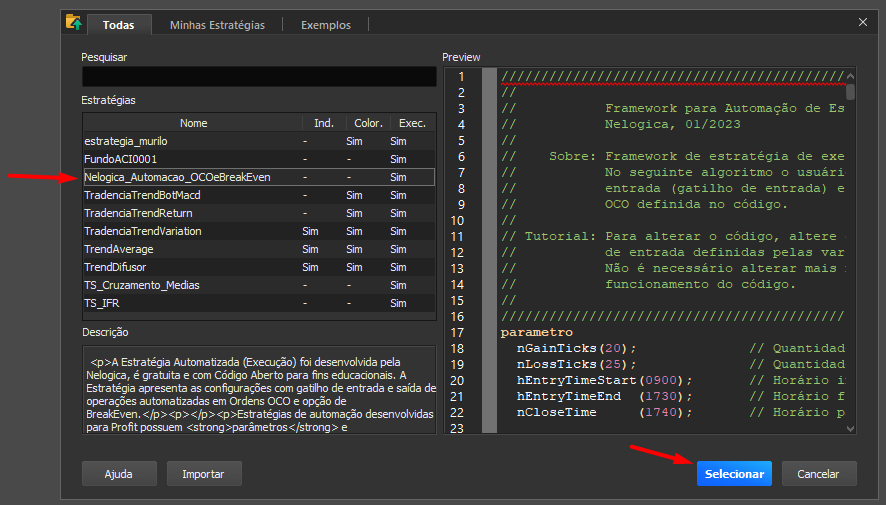Click the 'parametro' keyword in preview

(x=537, y=332)
